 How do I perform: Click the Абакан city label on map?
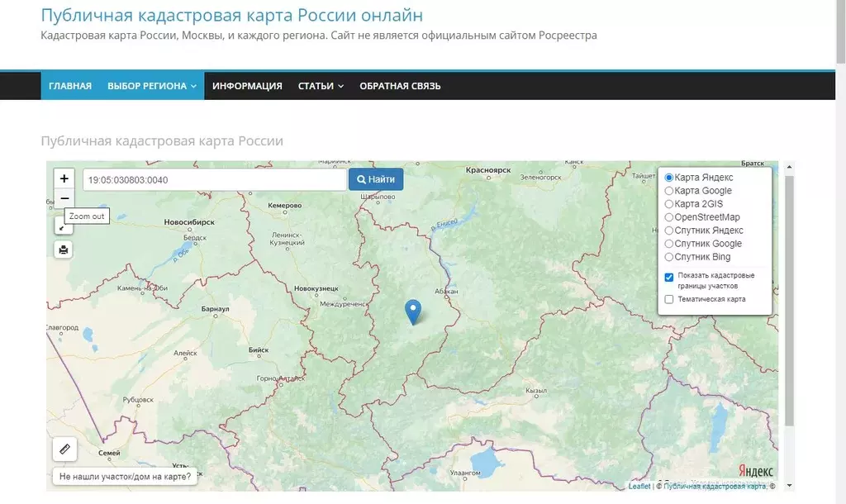pyautogui.click(x=446, y=292)
